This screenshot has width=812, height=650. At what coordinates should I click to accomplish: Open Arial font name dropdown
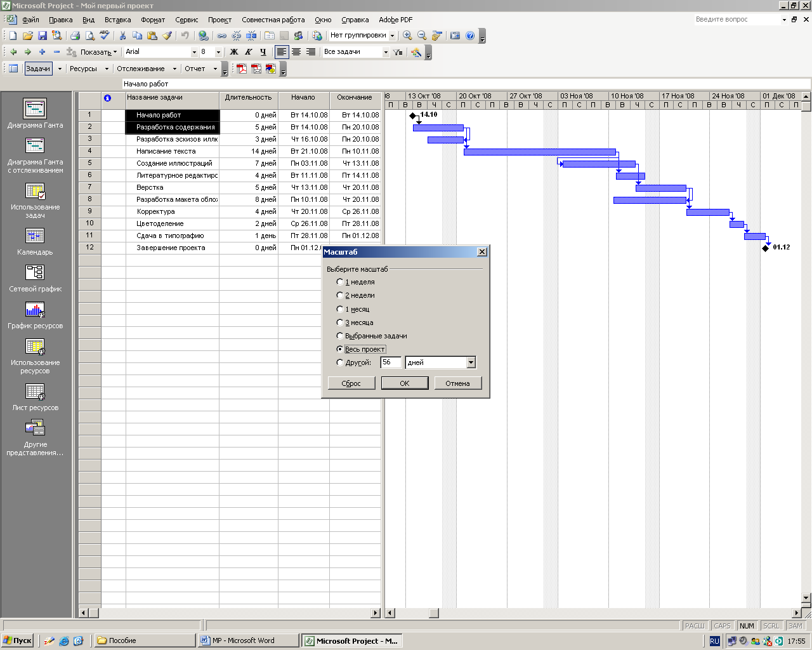194,52
